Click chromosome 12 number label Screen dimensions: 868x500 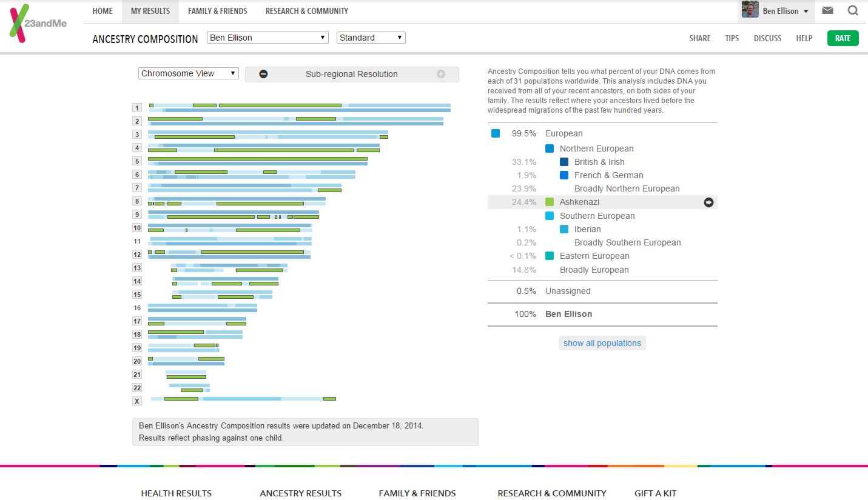137,255
